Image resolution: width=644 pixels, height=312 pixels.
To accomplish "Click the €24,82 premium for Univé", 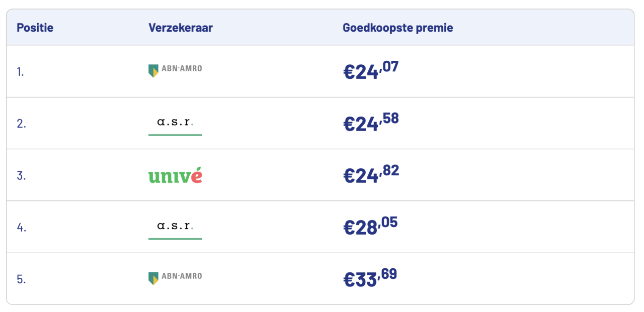I will tap(371, 174).
